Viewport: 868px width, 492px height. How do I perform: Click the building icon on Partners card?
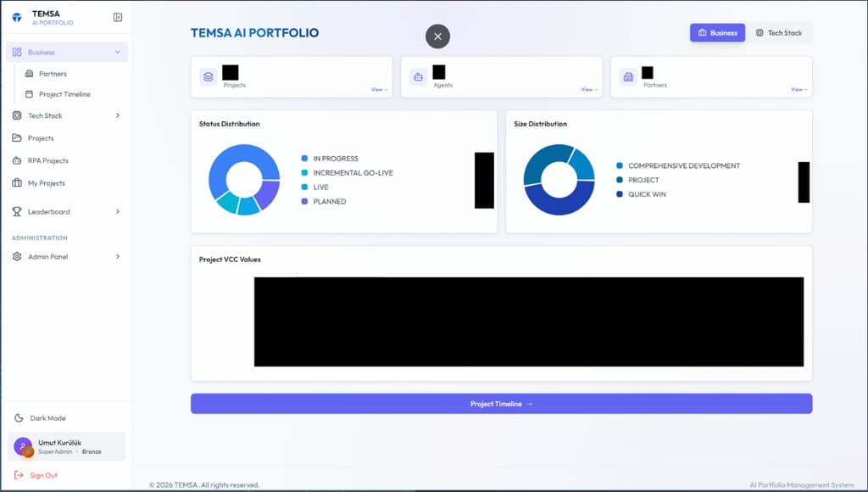[x=628, y=77]
